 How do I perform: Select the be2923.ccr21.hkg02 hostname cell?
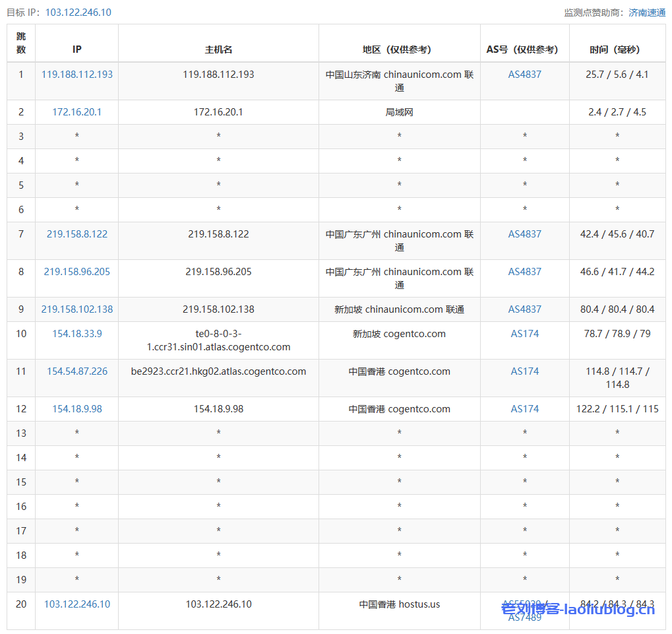click(x=218, y=371)
